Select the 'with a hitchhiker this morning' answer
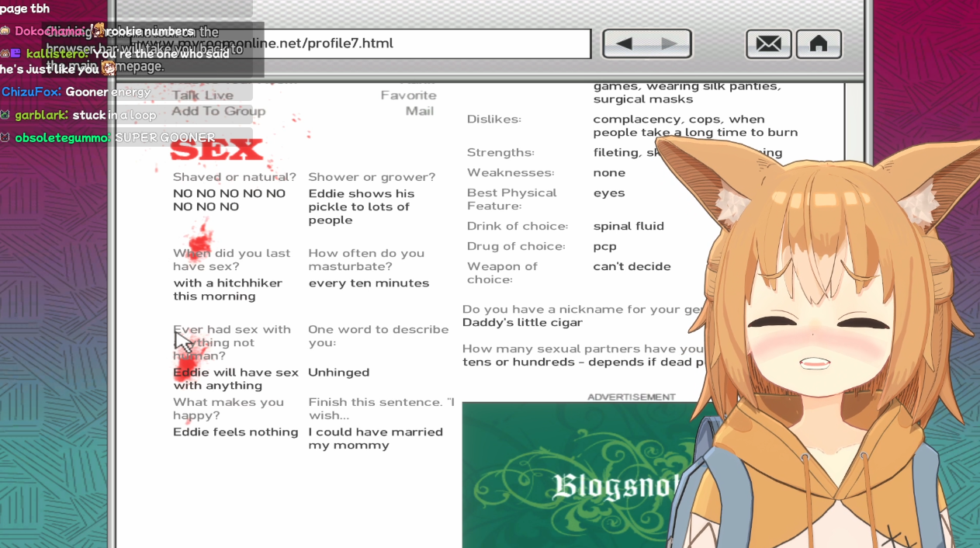 228,290
